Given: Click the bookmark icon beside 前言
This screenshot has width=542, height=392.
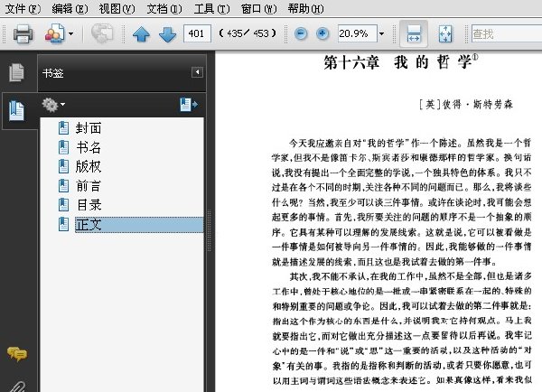Looking at the screenshot, I should click(63, 186).
